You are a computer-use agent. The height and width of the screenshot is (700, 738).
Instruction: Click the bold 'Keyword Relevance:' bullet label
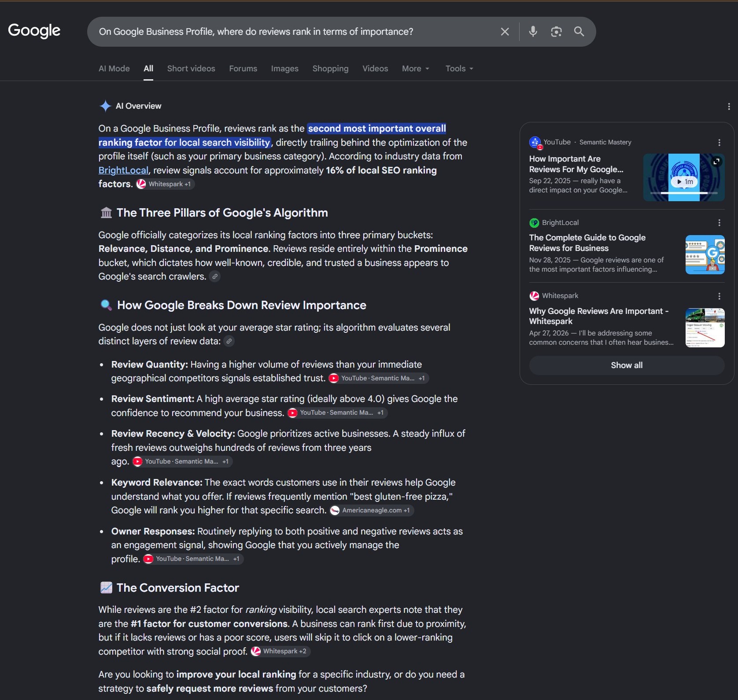[157, 483]
